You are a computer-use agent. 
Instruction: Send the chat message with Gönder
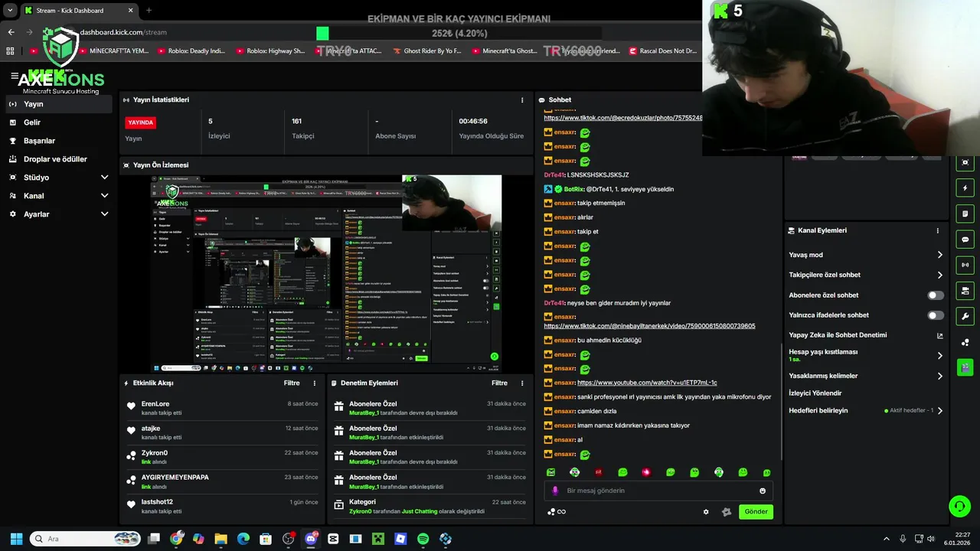click(756, 512)
